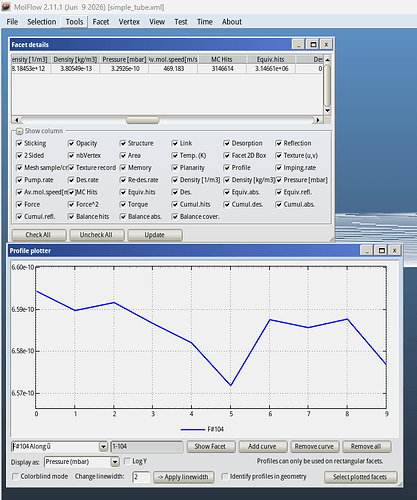Maximize the Facet details window

point(313,44)
